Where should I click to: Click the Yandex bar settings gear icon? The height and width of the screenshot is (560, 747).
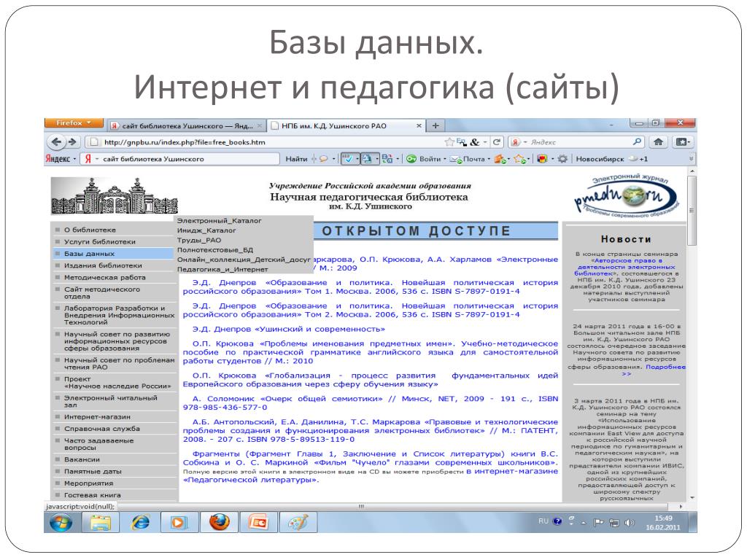pyautogui.click(x=562, y=159)
